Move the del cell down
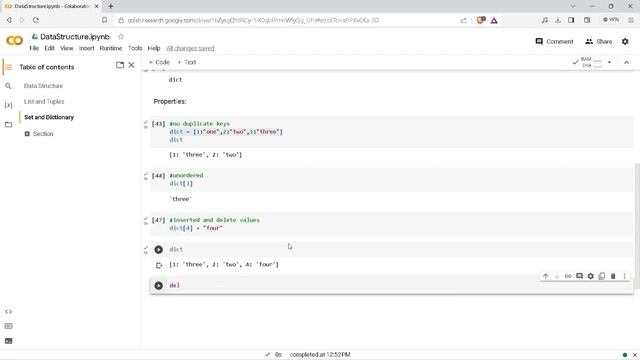 [557, 276]
